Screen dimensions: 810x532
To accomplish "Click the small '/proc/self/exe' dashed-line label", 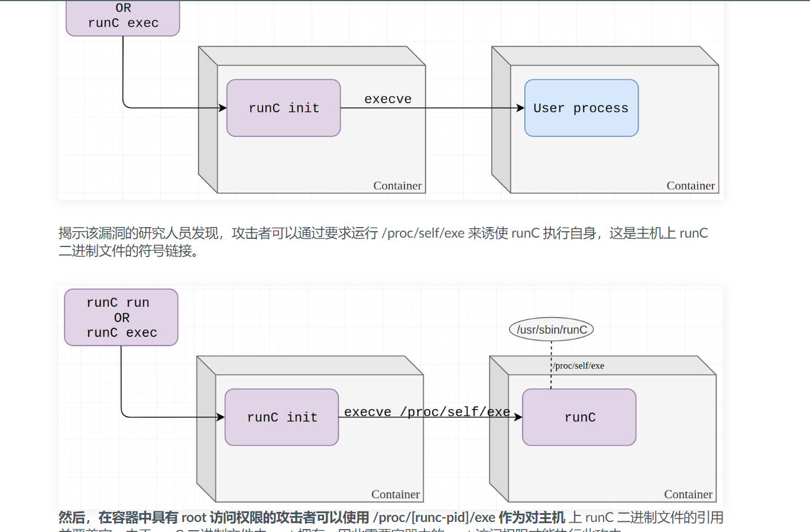I will point(579,365).
